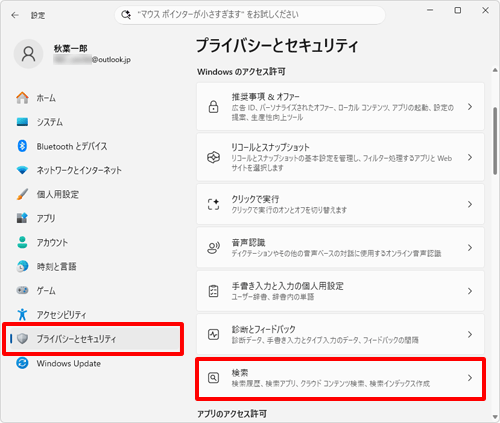Click the back arrow icon
Screen dimensions: 500x423
(15, 15)
